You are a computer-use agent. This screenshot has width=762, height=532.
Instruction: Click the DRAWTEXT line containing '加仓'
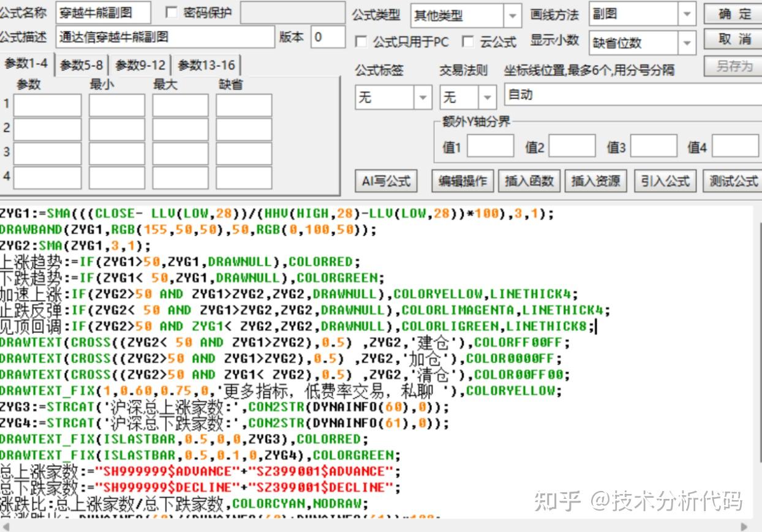click(x=281, y=358)
